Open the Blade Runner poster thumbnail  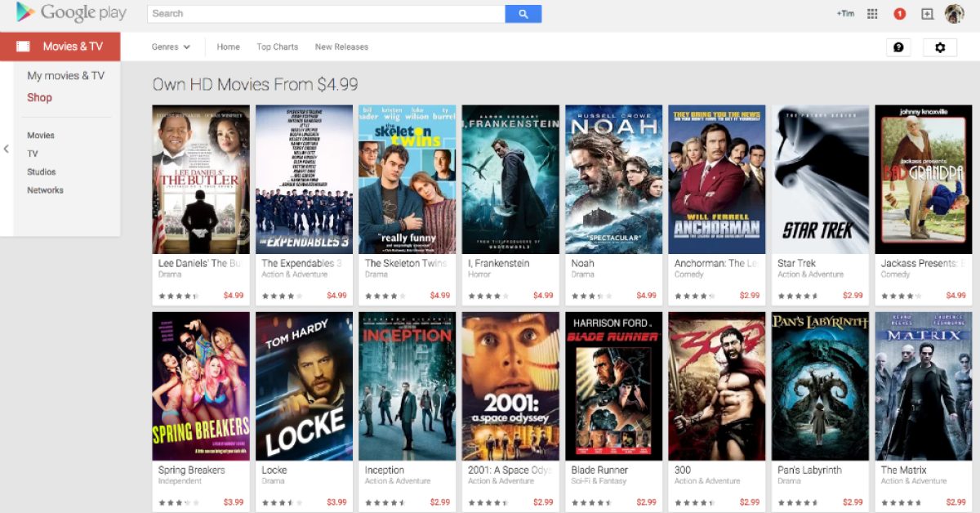pos(613,386)
